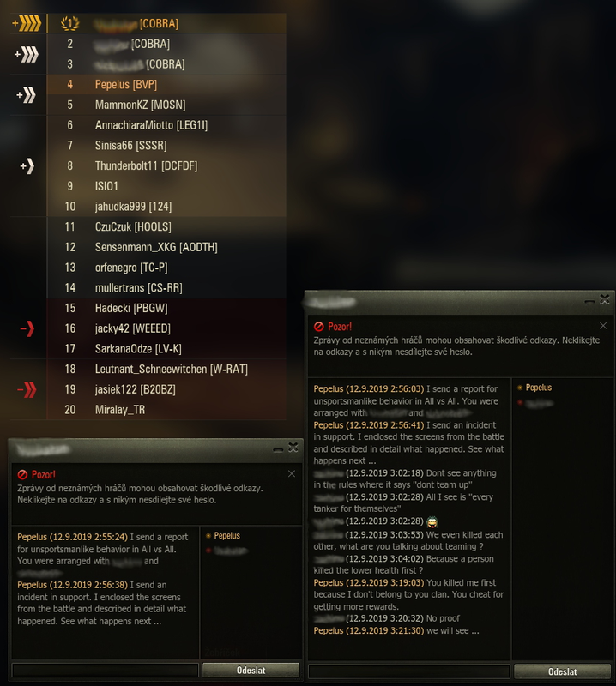Select Leutnant_Schneewitchen [W-RAT] row
The width and height of the screenshot is (616, 686).
click(166, 370)
